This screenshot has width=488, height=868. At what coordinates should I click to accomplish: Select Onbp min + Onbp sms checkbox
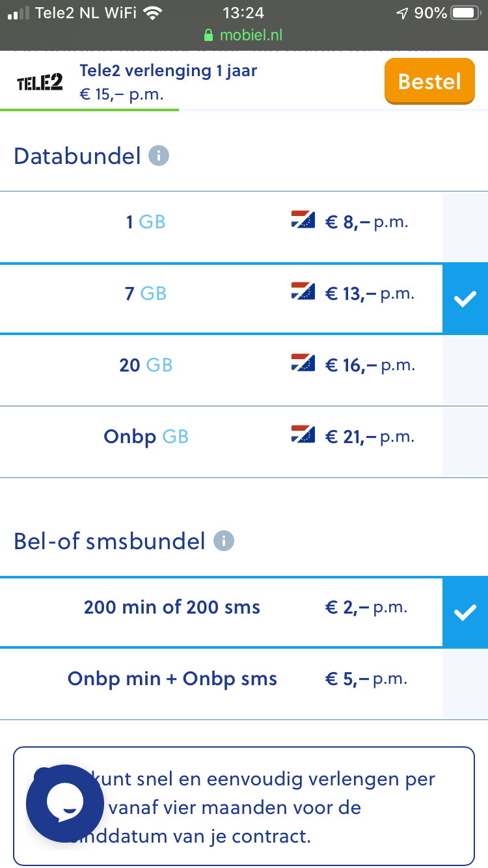tap(465, 684)
